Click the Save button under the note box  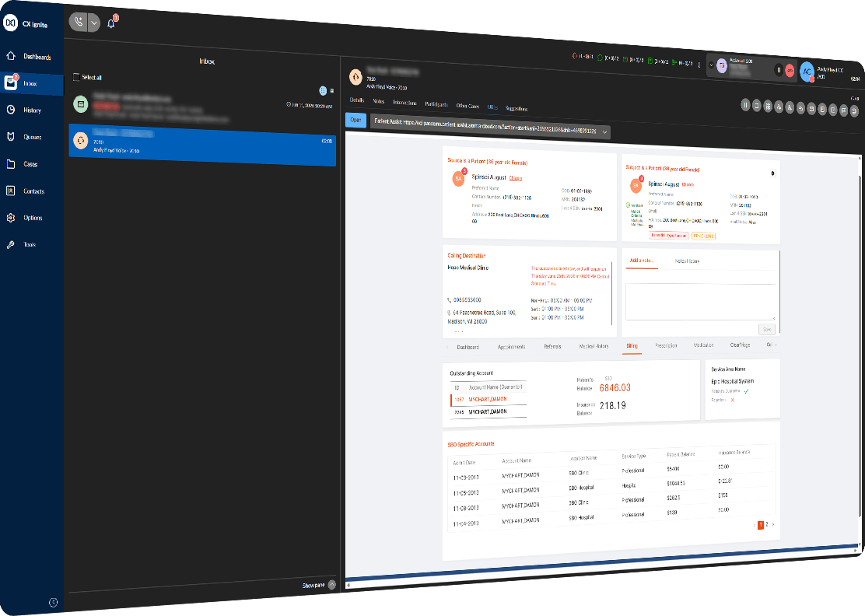point(767,329)
